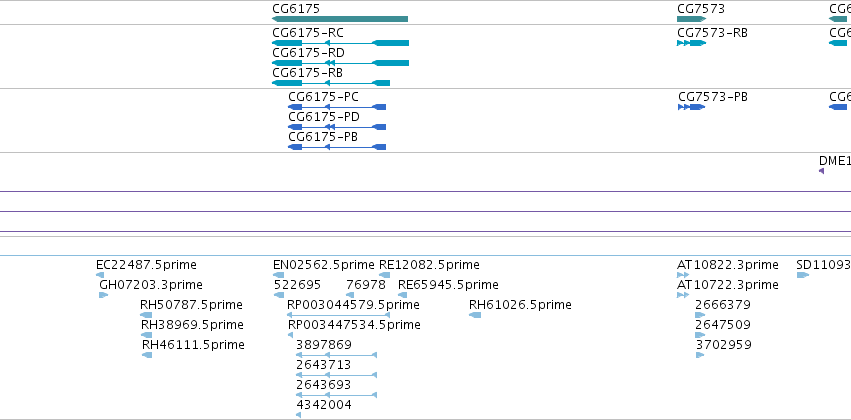Select the CG6175-RD transcript label
Screen dimensions: 851x420
click(x=308, y=53)
